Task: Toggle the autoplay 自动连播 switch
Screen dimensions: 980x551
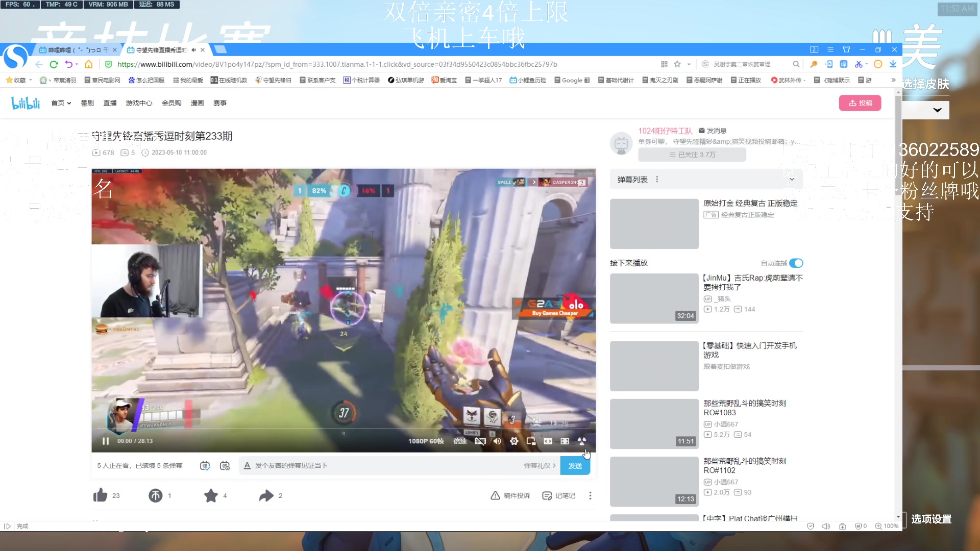Action: pyautogui.click(x=796, y=263)
